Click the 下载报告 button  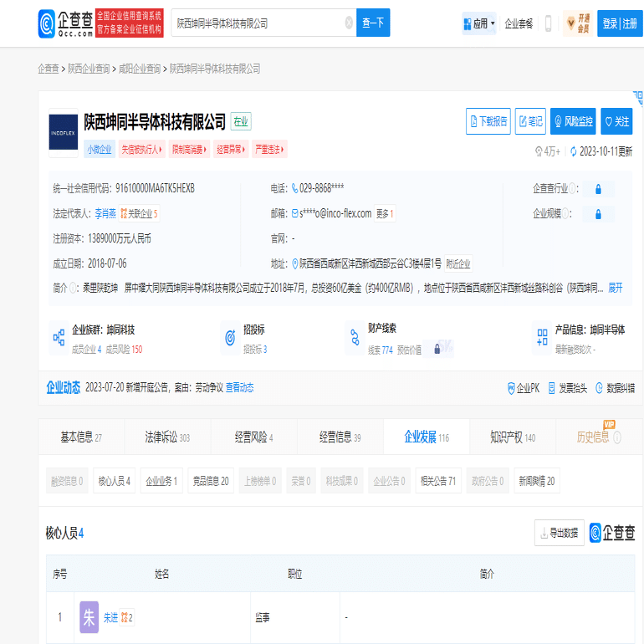(x=488, y=121)
